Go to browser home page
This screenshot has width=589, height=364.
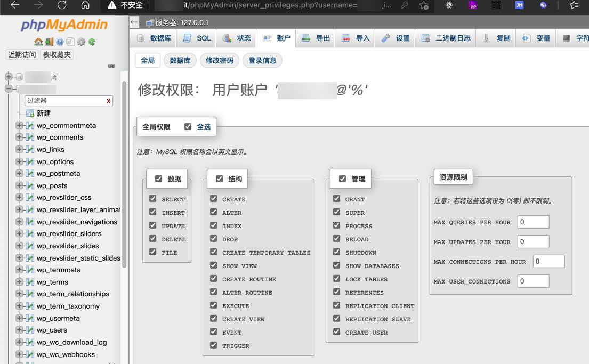(85, 5)
